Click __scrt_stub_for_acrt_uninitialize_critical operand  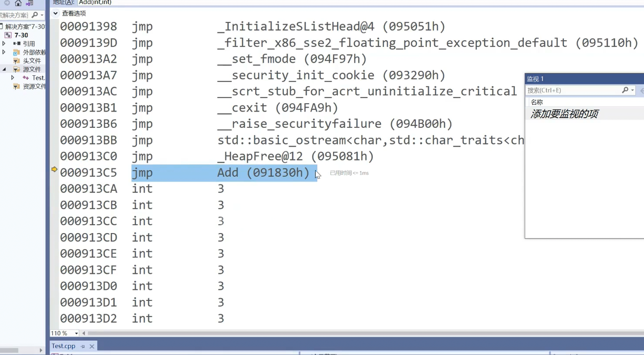367,91
